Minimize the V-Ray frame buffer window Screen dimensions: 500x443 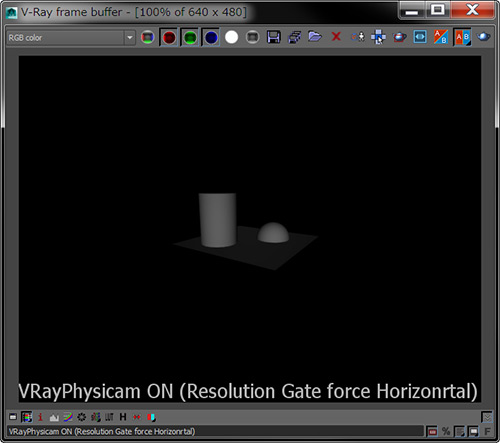pyautogui.click(x=412, y=11)
